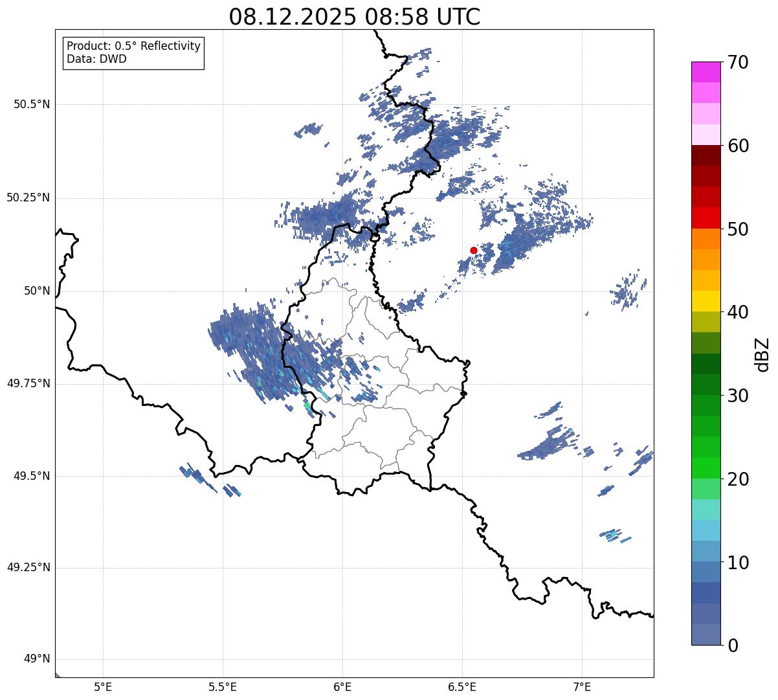Click the latitude label 50°N
778x700 pixels.
coord(37,291)
